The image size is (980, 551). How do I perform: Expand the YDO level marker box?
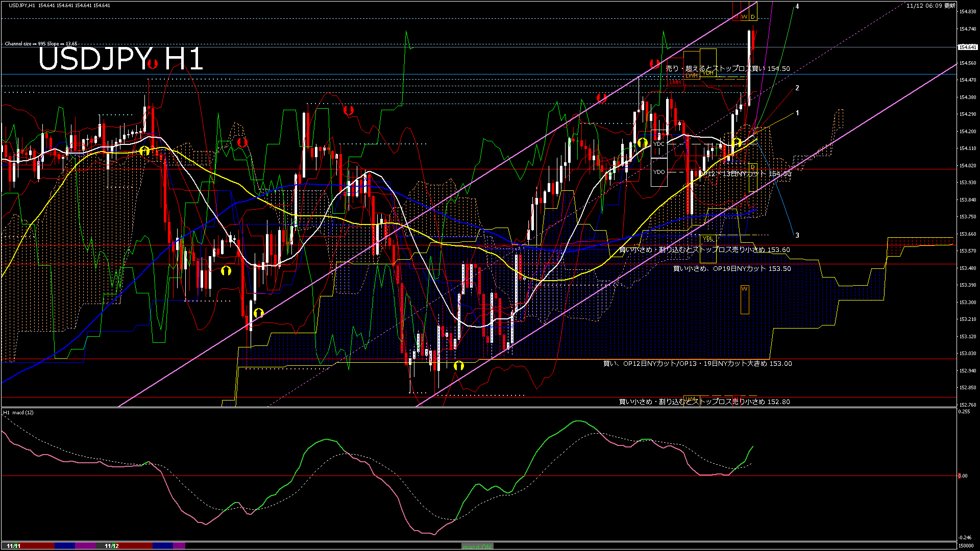[659, 172]
